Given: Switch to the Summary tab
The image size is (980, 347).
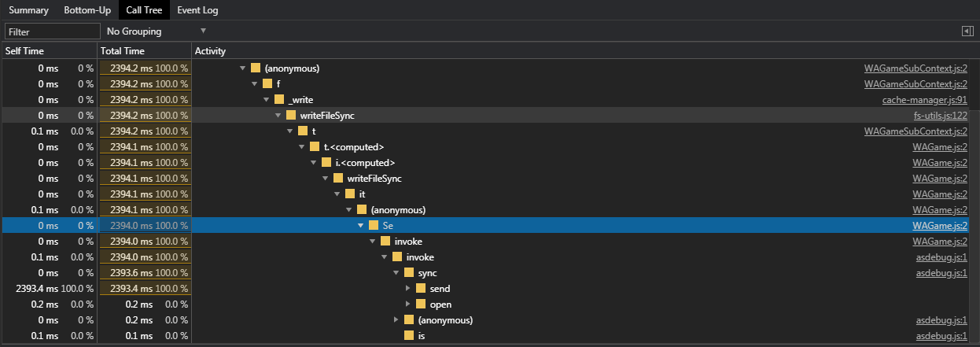Looking at the screenshot, I should [x=28, y=10].
